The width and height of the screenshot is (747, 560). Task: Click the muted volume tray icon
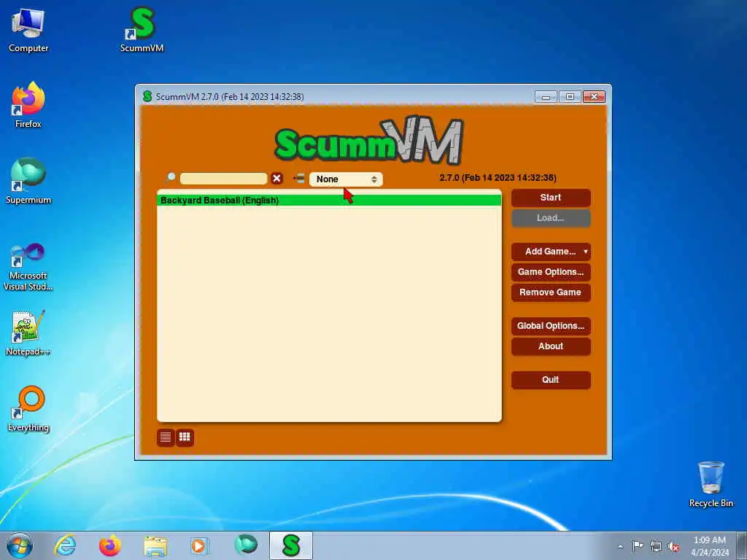coord(673,546)
